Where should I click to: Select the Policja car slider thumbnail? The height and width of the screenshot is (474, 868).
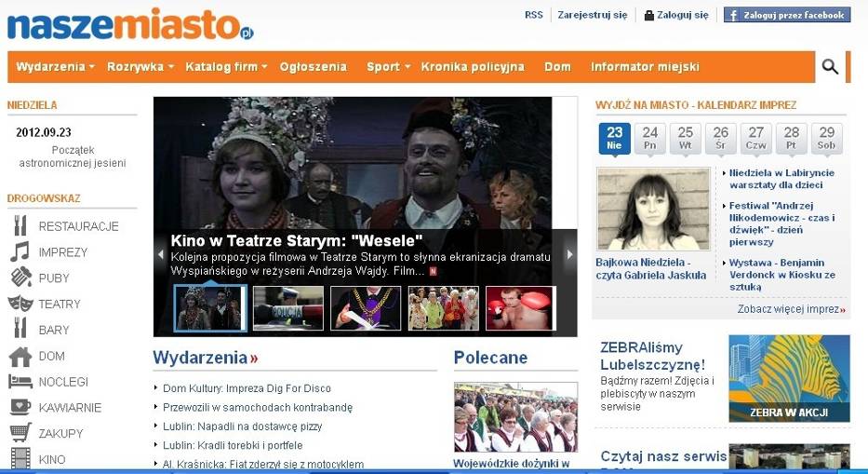pyautogui.click(x=287, y=308)
